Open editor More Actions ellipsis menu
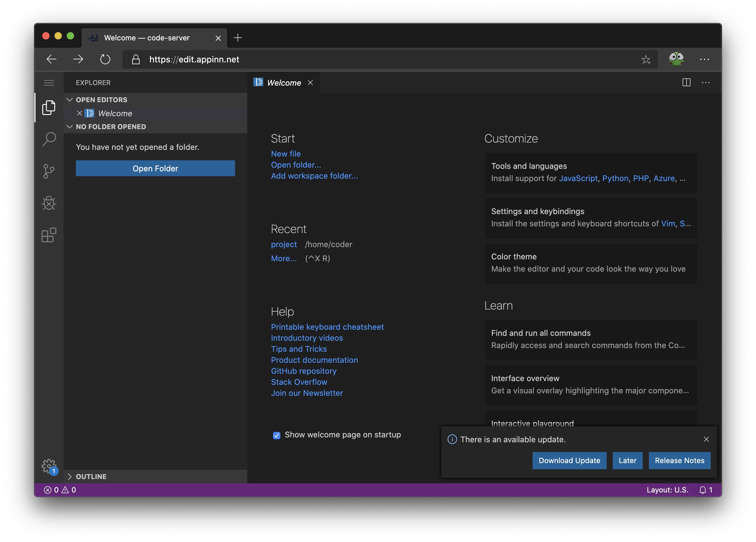 click(706, 82)
